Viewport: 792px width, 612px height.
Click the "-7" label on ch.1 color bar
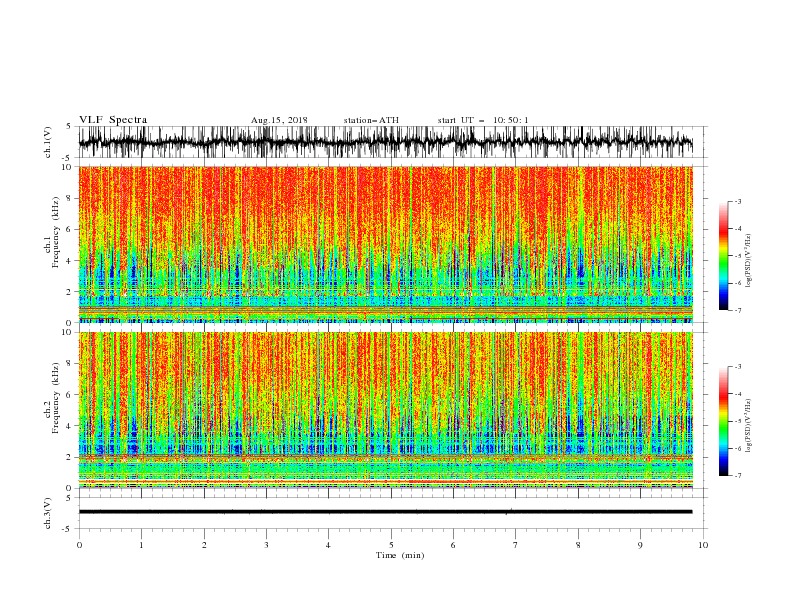pyautogui.click(x=737, y=310)
